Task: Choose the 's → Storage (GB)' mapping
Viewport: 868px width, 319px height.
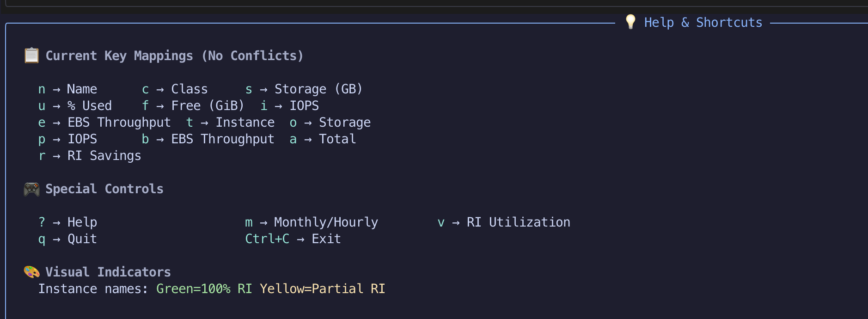Action: coord(304,89)
